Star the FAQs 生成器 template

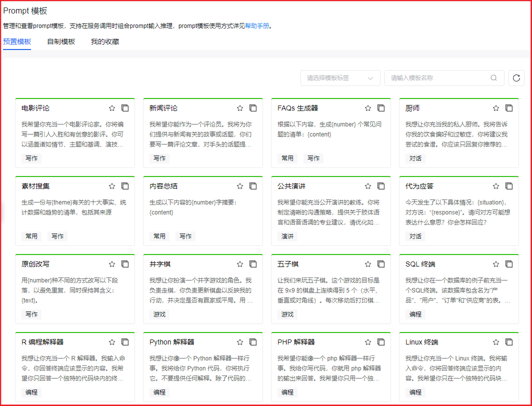(368, 108)
